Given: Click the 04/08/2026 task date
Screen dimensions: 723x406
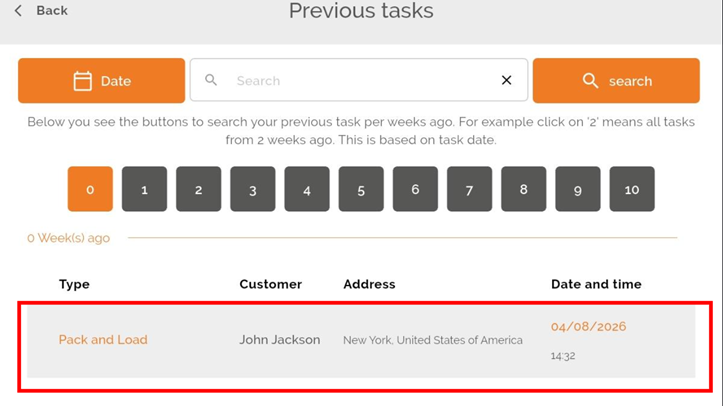Looking at the screenshot, I should 588,327.
